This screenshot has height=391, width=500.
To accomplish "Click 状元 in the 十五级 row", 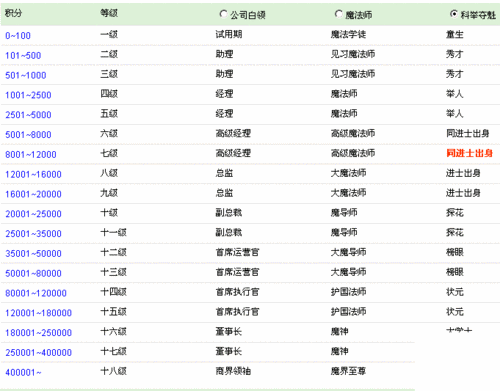I will click(x=455, y=312).
